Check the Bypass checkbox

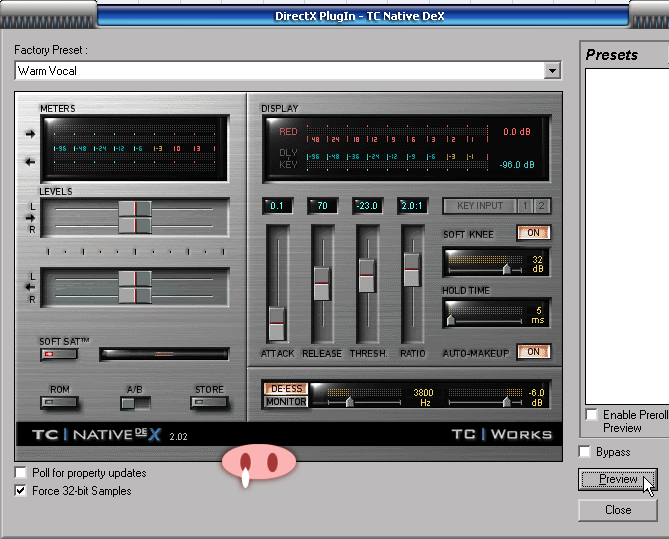(x=585, y=452)
